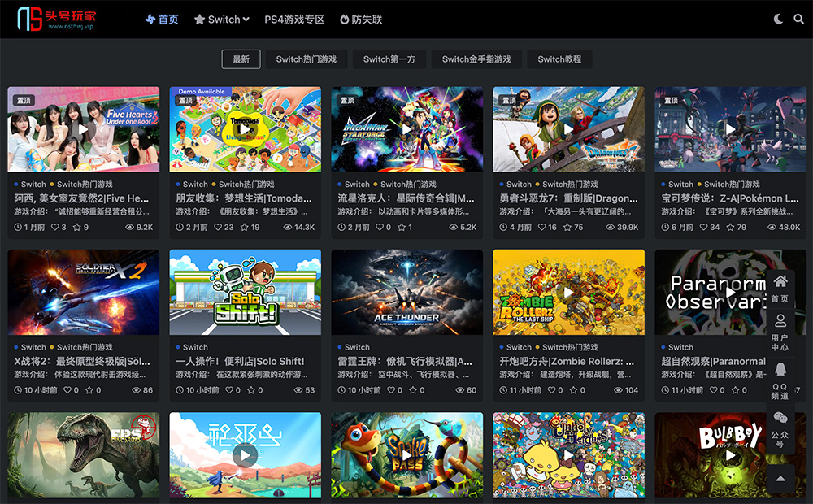Expand the Switch dropdown menu
The image size is (813, 504).
click(221, 20)
